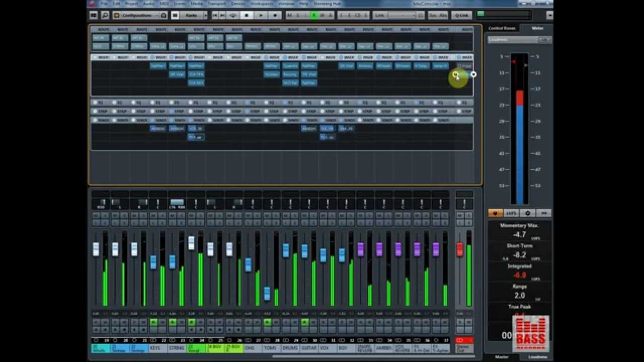The image size is (644, 362).
Task: Select the STRING channel label
Action: click(x=177, y=348)
